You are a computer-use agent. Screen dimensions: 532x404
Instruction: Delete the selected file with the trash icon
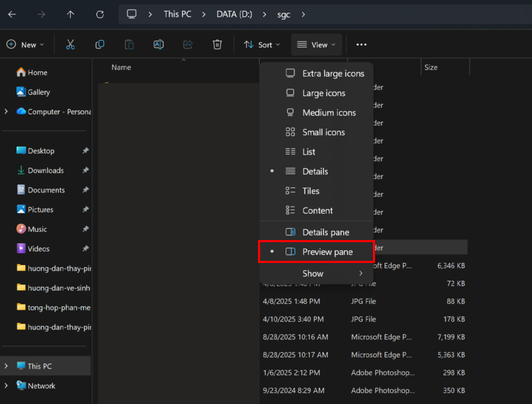217,44
